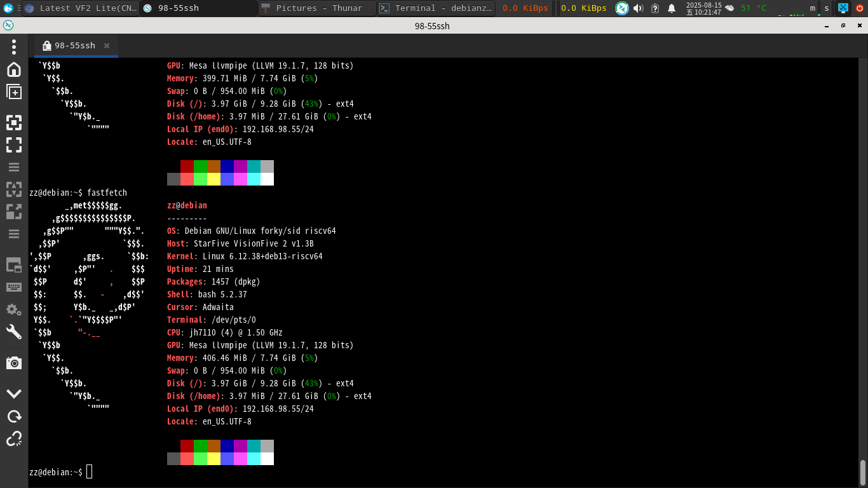Expand the hamburger menu just below the fullscreen icon
This screenshot has width=868, height=488.
pos(14,167)
